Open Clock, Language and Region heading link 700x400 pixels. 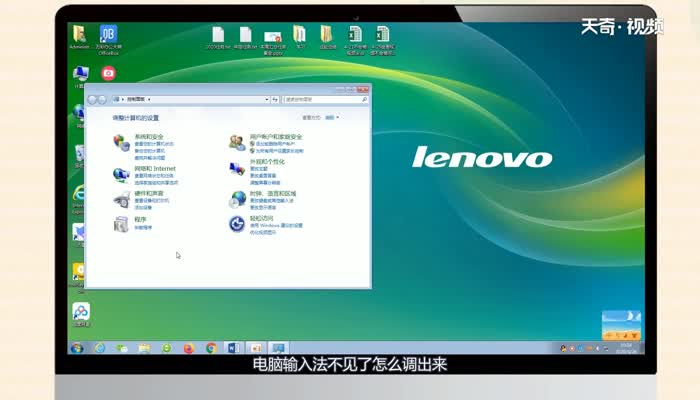[273, 193]
